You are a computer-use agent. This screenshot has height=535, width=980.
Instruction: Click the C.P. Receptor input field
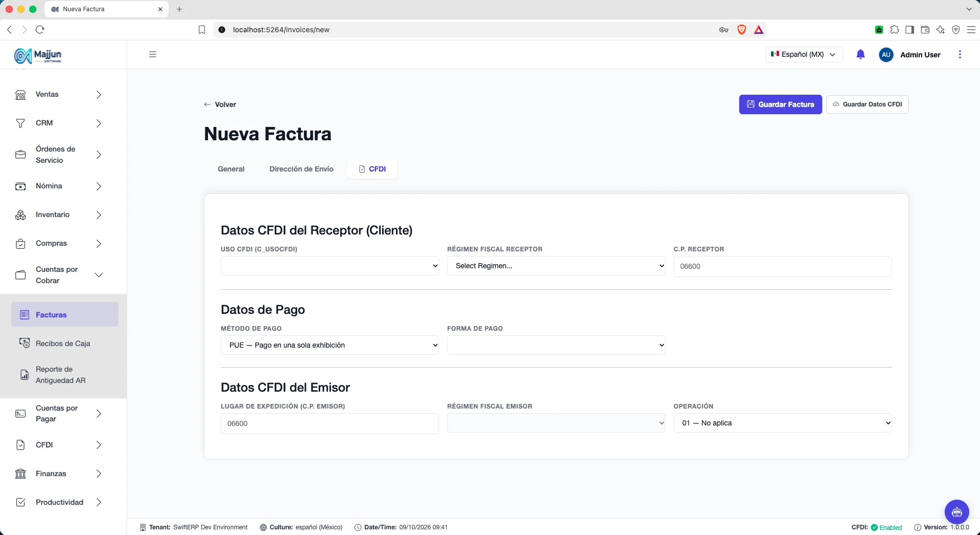coord(783,266)
